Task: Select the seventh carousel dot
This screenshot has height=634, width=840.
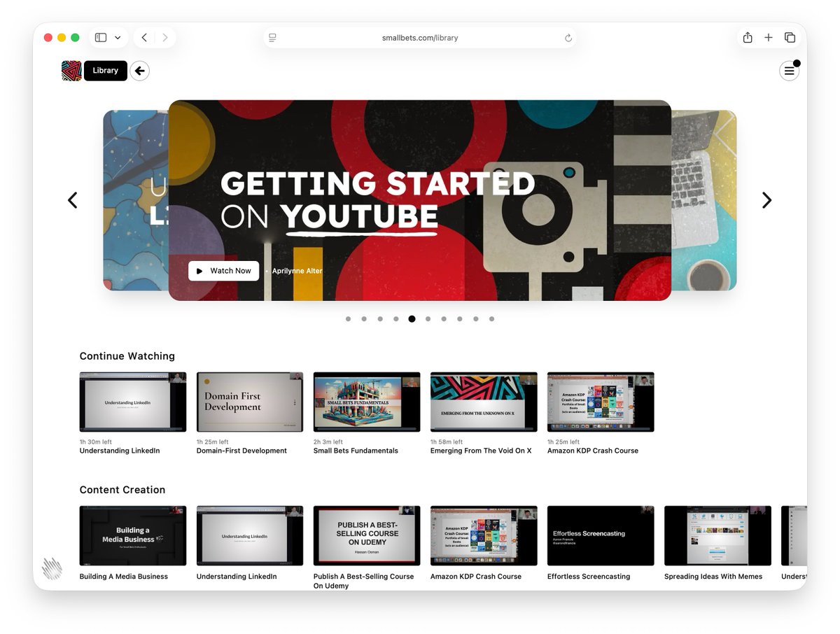Action: point(444,319)
